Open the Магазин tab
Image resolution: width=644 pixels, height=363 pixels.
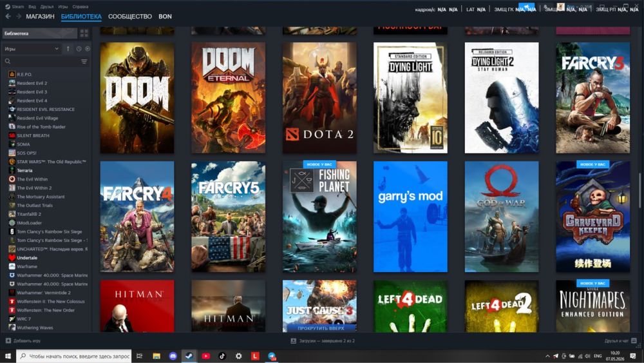[x=40, y=17]
